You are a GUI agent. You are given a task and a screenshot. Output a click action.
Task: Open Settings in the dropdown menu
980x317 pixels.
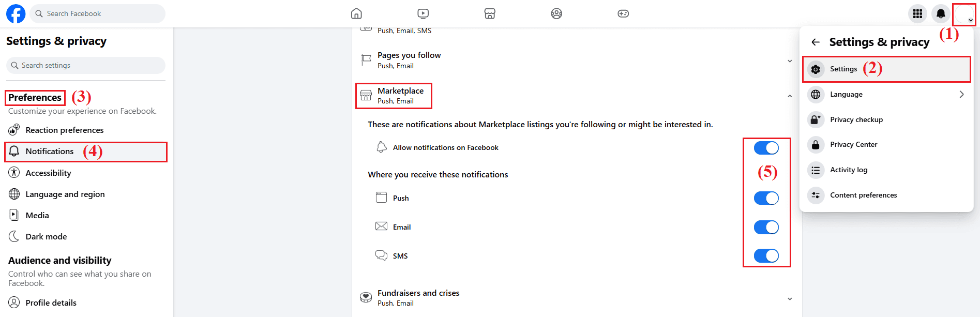coord(886,69)
